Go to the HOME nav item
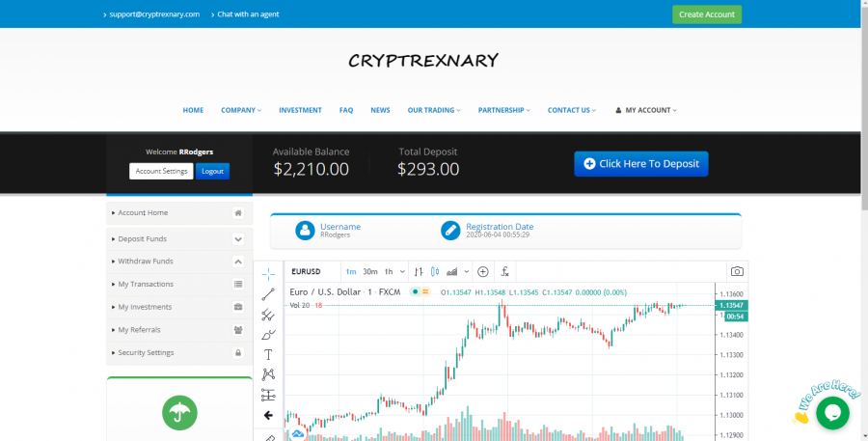The image size is (868, 441). (193, 110)
